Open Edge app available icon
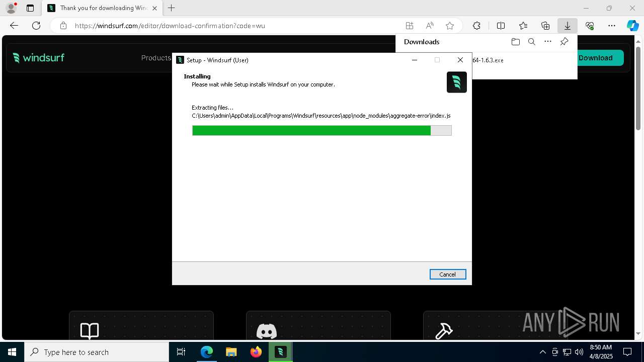 pyautogui.click(x=410, y=26)
